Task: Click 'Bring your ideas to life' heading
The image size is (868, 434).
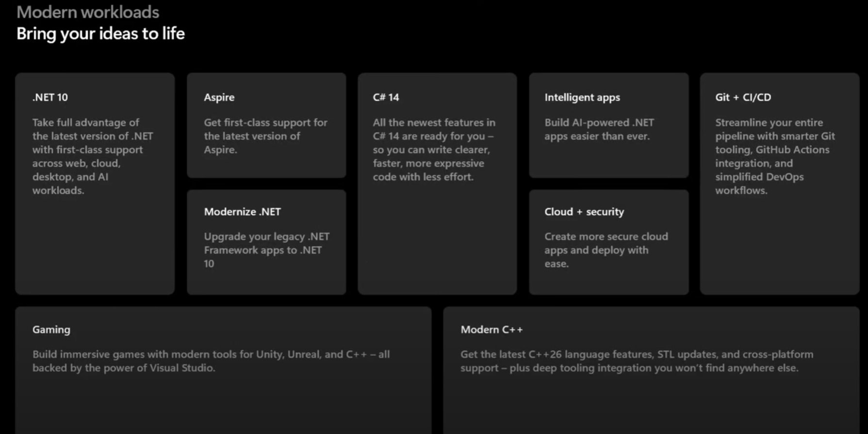Action: coord(100,33)
